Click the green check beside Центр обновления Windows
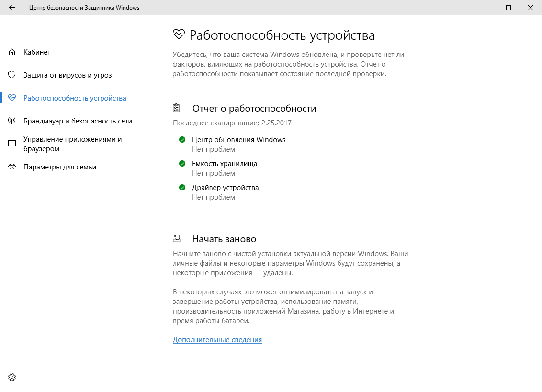The width and height of the screenshot is (542, 392). [182, 139]
